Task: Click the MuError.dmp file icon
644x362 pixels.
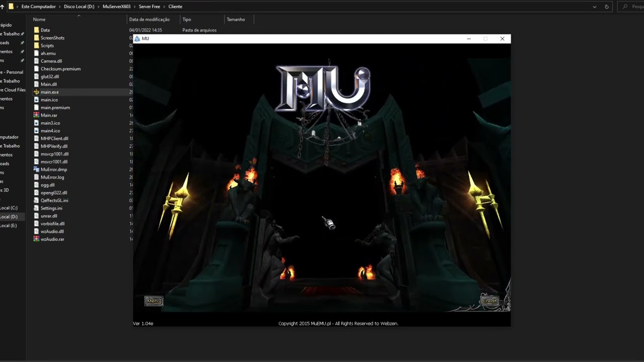Action: [x=36, y=169]
